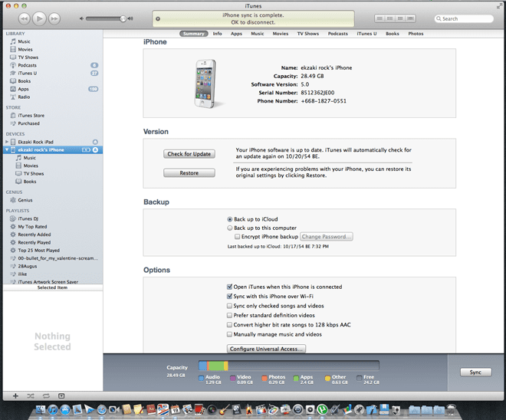
Task: Open TV Shows under the iPhone device
Action: pos(34,173)
